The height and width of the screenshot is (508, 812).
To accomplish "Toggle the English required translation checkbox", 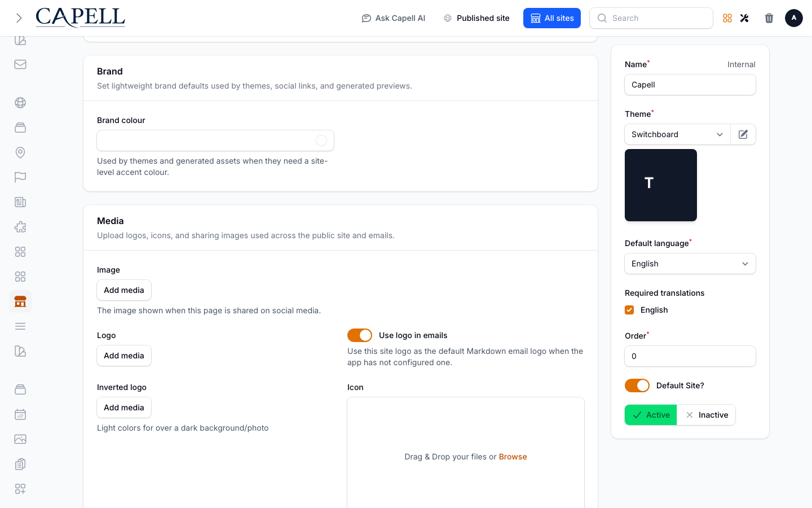I will [629, 310].
